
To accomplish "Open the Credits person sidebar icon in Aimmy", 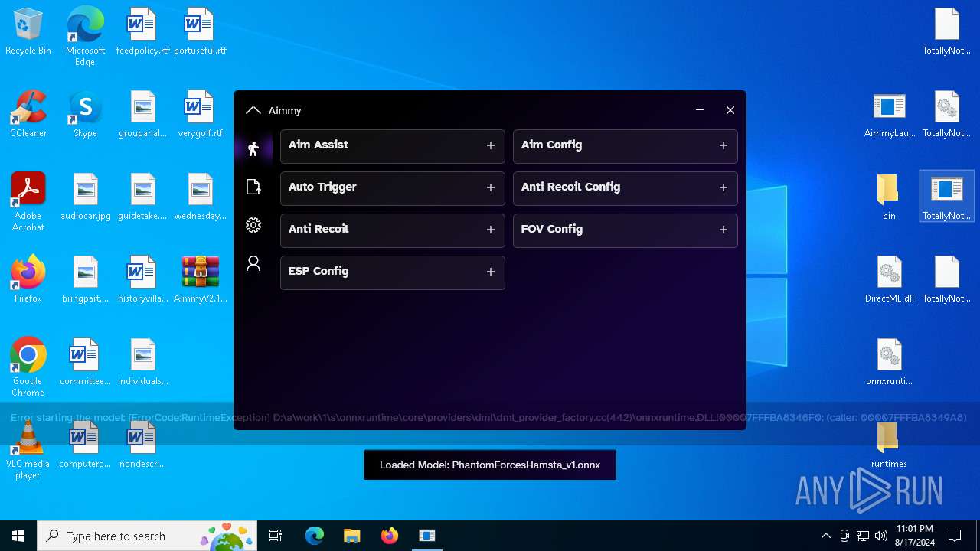I will (253, 263).
